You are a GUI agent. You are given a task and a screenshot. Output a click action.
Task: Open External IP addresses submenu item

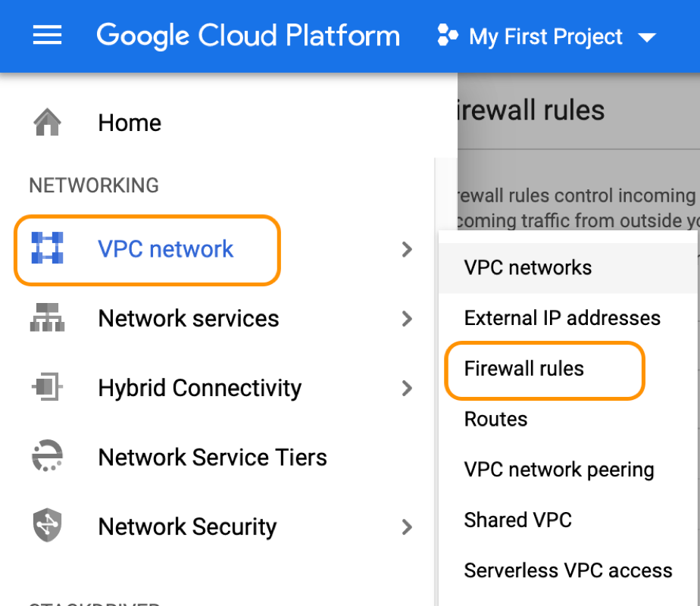[x=562, y=318]
